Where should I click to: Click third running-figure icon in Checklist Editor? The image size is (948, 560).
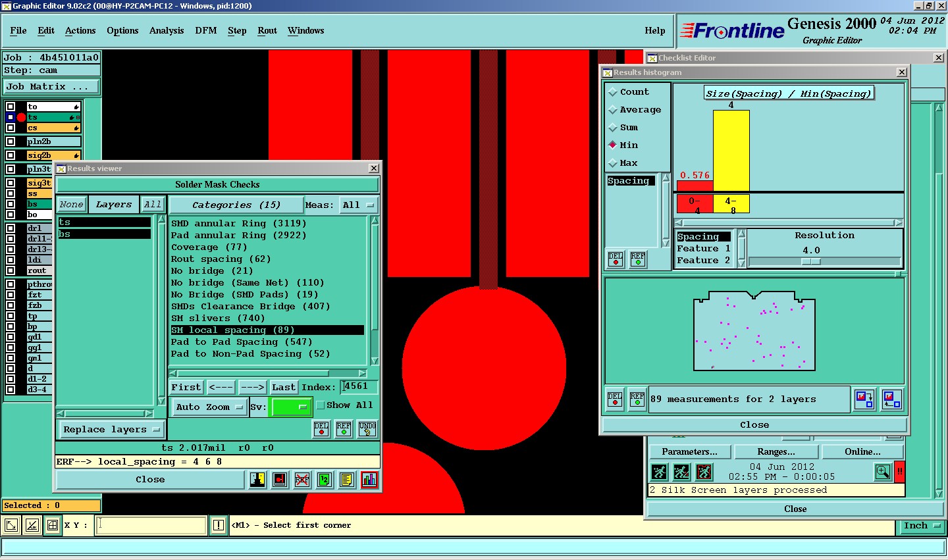[x=704, y=472]
